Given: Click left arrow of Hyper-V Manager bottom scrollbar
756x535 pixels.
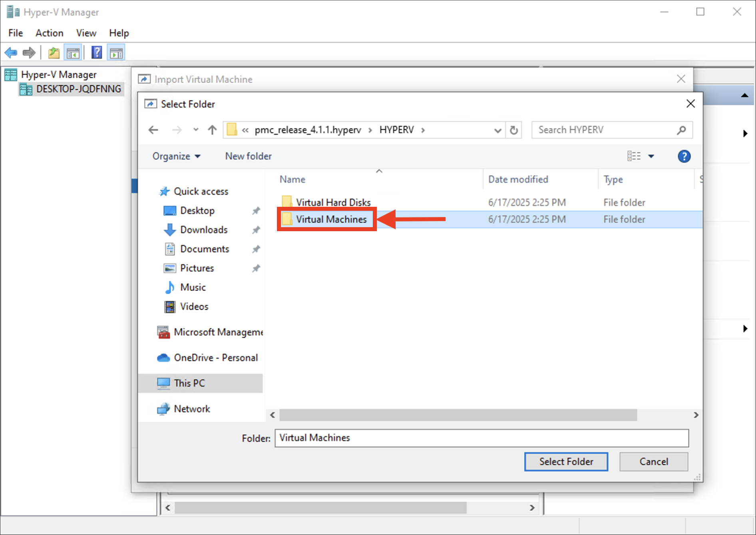Looking at the screenshot, I should click(168, 508).
